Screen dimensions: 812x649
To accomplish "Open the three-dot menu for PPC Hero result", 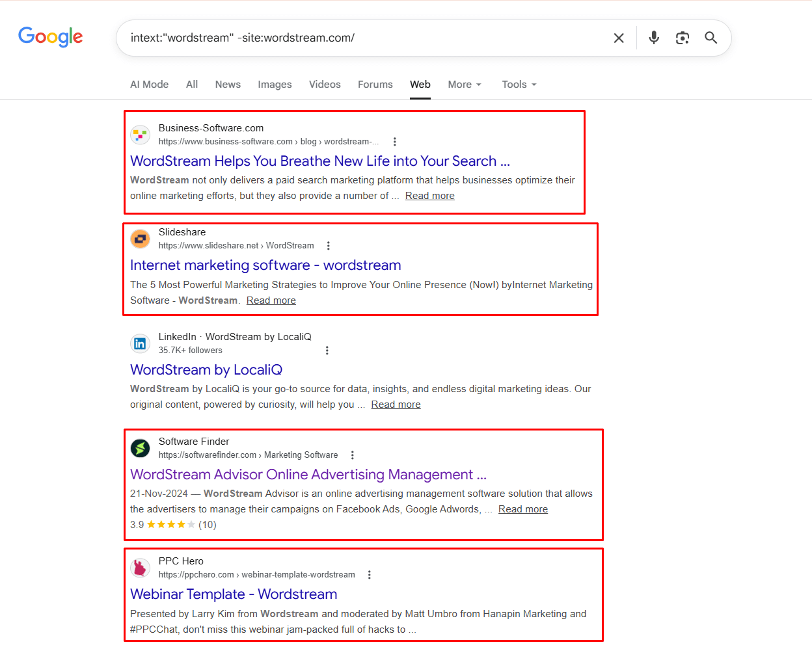I will (x=370, y=575).
